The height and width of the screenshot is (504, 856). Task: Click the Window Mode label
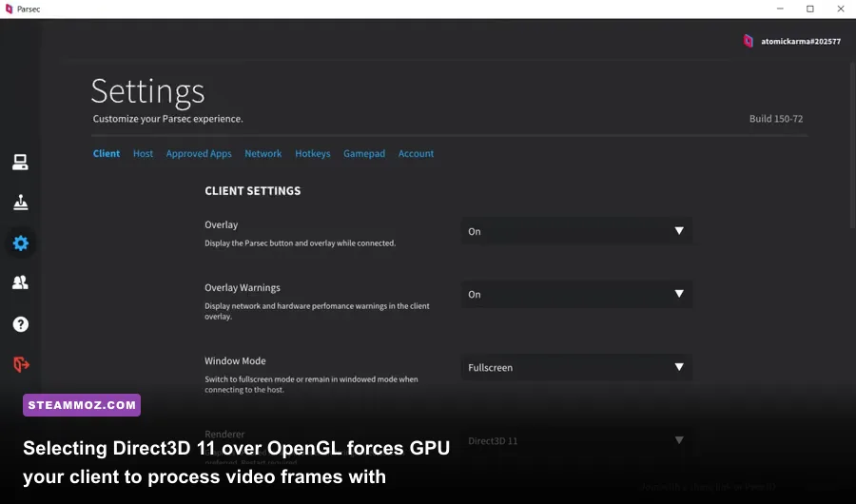(235, 361)
